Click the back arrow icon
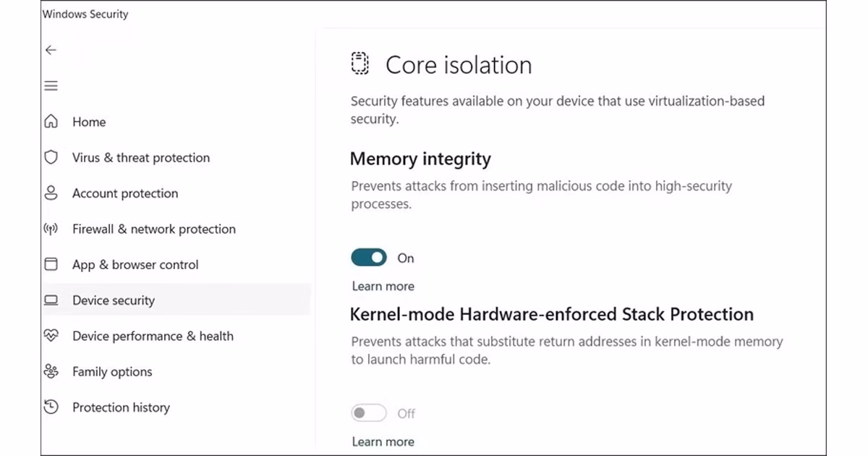 click(x=51, y=50)
